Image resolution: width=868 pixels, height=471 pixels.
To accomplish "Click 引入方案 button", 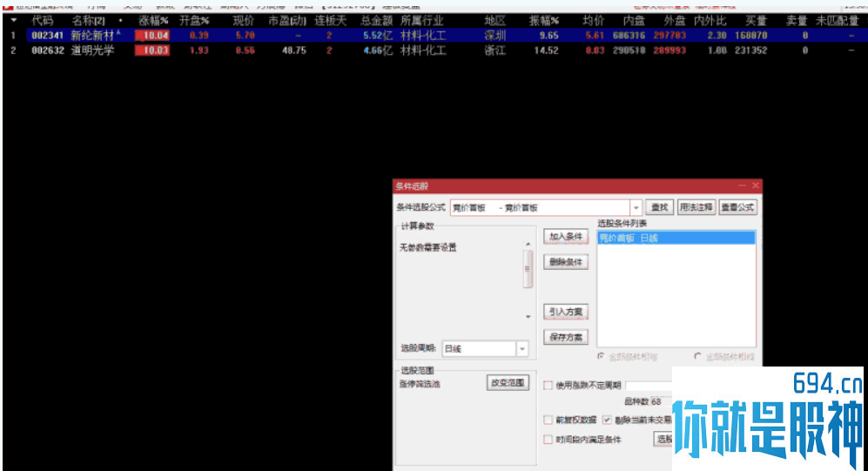I will pos(566,312).
